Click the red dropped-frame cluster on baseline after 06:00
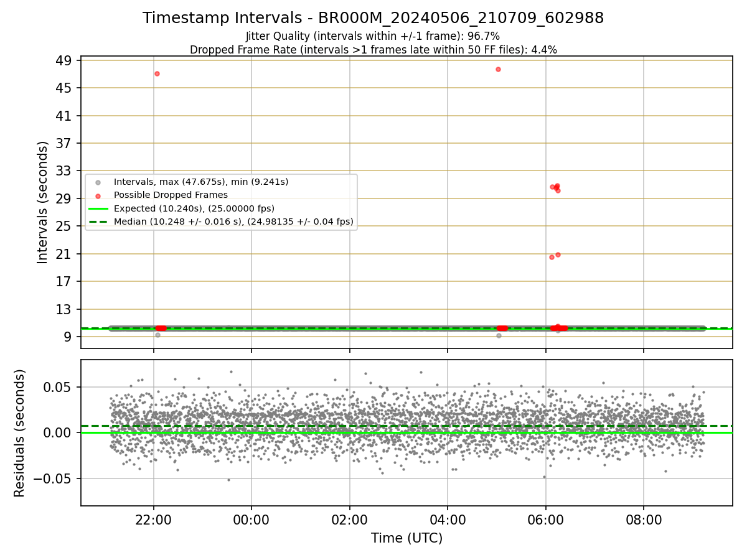Image resolution: width=747 pixels, height=560 pixels. click(558, 328)
